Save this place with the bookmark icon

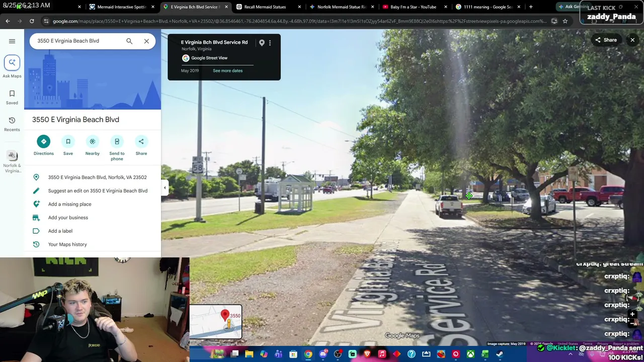click(x=68, y=145)
